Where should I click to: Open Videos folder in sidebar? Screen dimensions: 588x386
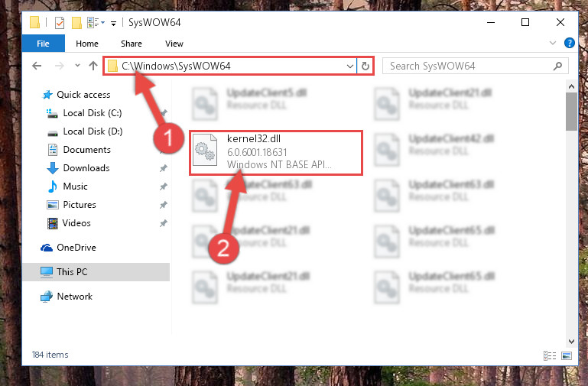coord(76,223)
